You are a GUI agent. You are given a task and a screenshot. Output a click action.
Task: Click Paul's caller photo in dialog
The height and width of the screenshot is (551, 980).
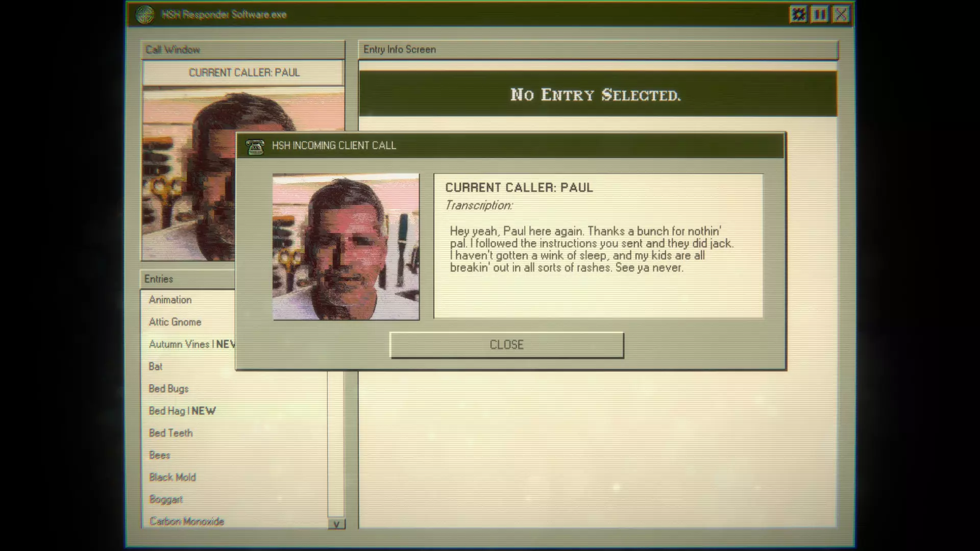coord(346,247)
